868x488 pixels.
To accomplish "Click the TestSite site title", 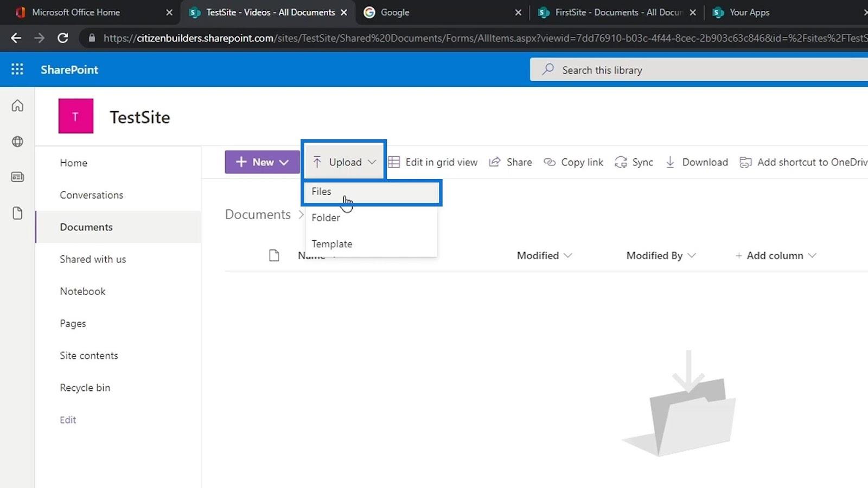I will (x=140, y=117).
